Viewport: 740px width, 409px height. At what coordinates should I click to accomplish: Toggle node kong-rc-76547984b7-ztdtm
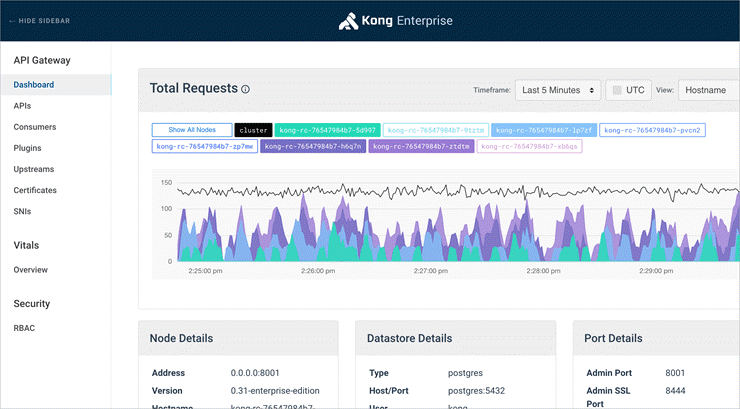421,146
